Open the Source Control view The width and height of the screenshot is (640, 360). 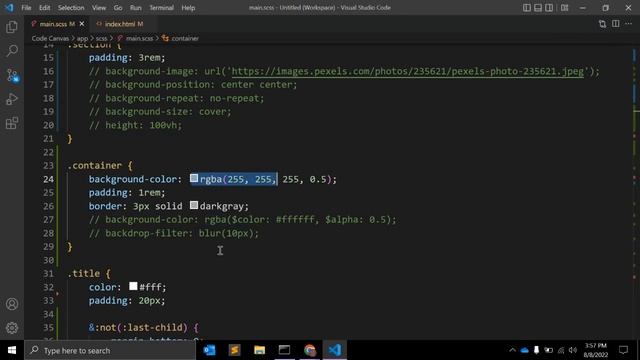12,75
